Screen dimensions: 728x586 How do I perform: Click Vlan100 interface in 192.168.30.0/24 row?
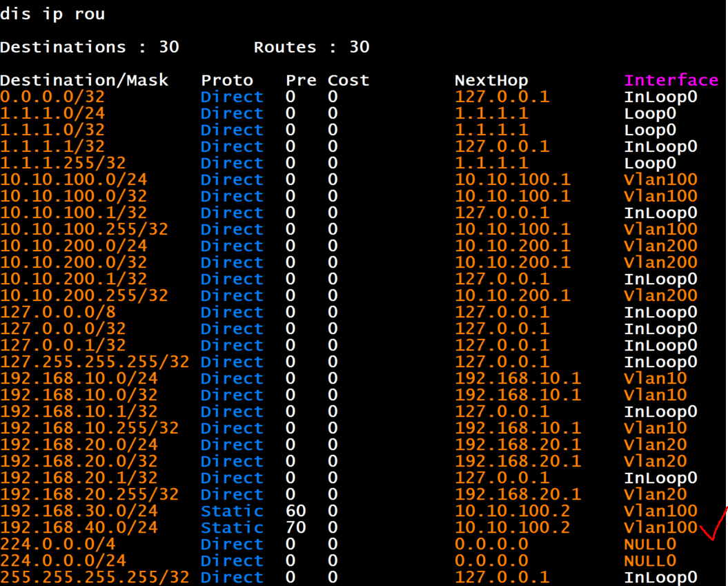tap(660, 511)
